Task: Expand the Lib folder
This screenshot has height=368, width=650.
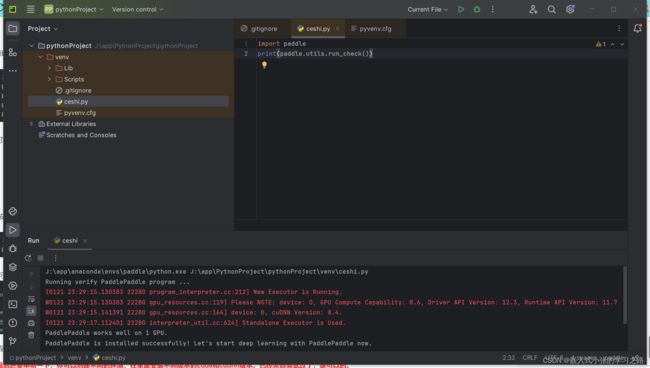Action: pyautogui.click(x=49, y=68)
